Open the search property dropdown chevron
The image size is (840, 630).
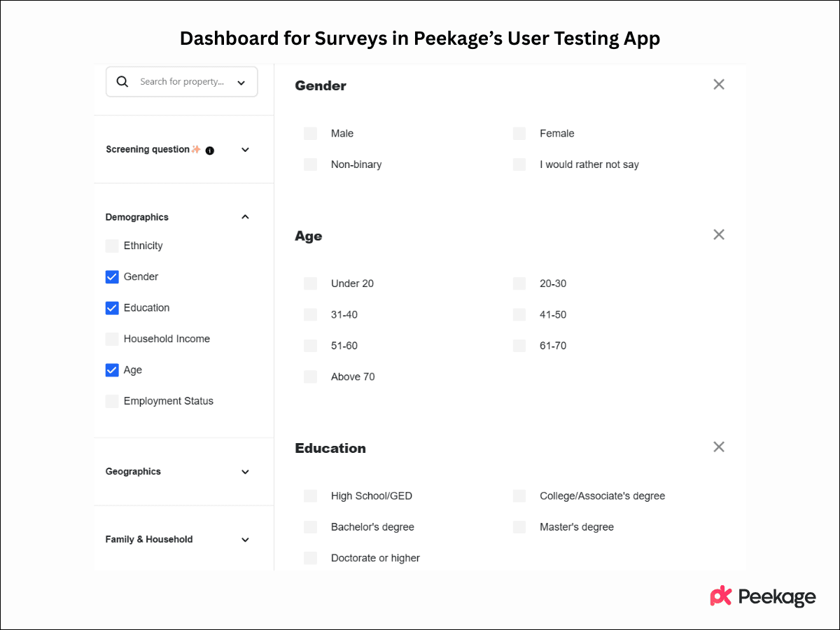point(241,81)
